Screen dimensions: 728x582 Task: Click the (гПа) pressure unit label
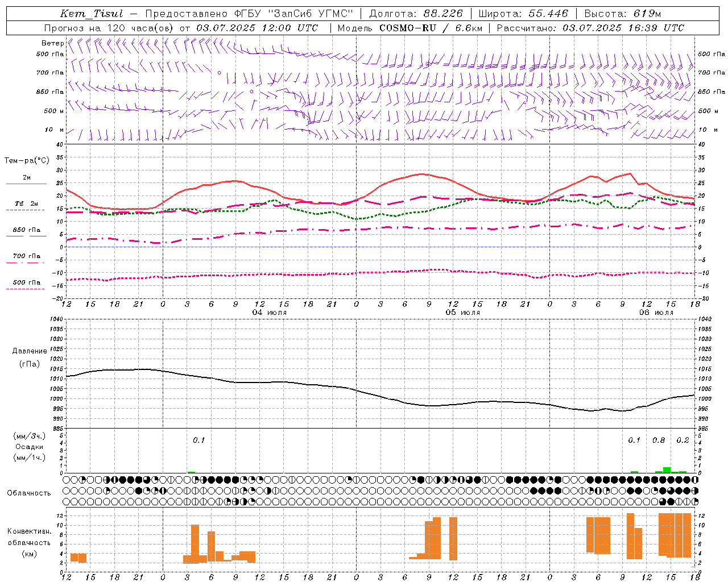click(x=29, y=364)
